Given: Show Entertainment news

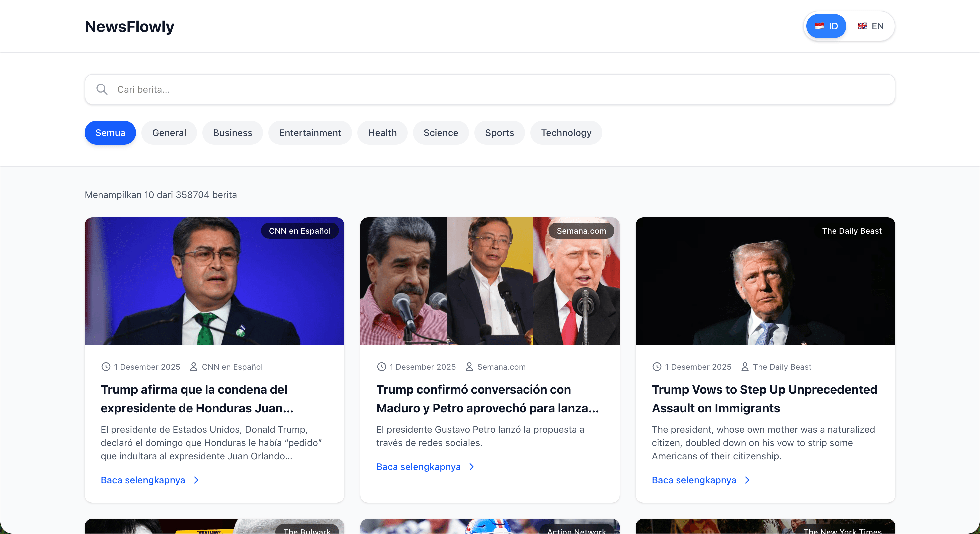Looking at the screenshot, I should point(310,133).
